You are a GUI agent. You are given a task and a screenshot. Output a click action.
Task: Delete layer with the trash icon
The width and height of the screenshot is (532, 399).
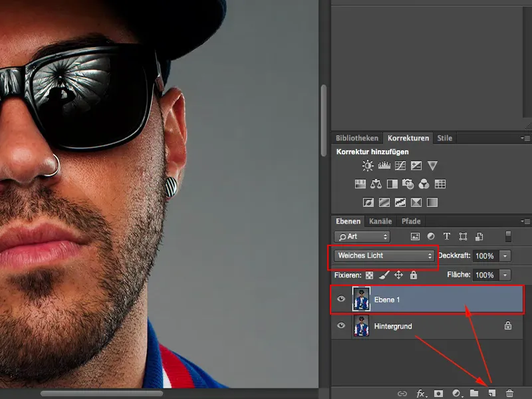coord(509,393)
